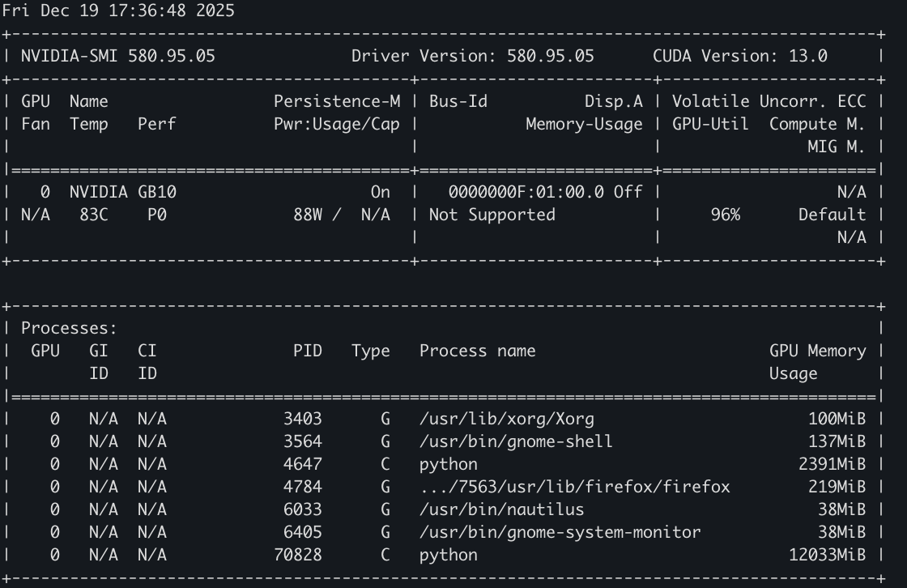Image resolution: width=907 pixels, height=588 pixels.
Task: Click PID 6405 in process list
Action: [x=303, y=532]
